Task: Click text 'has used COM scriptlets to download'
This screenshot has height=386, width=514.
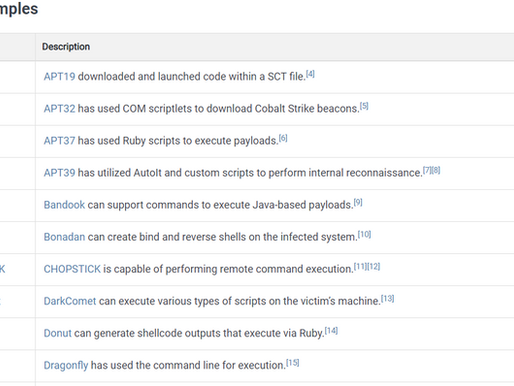Action: tap(165, 109)
